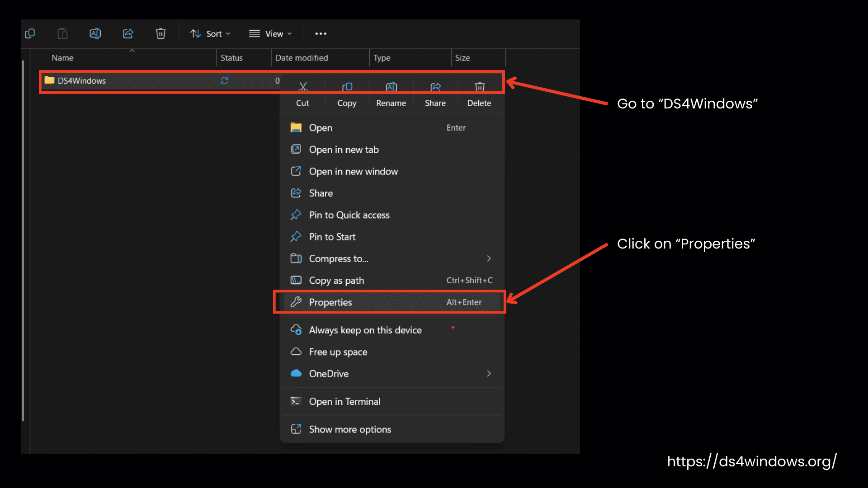Select Copy as path

point(392,280)
